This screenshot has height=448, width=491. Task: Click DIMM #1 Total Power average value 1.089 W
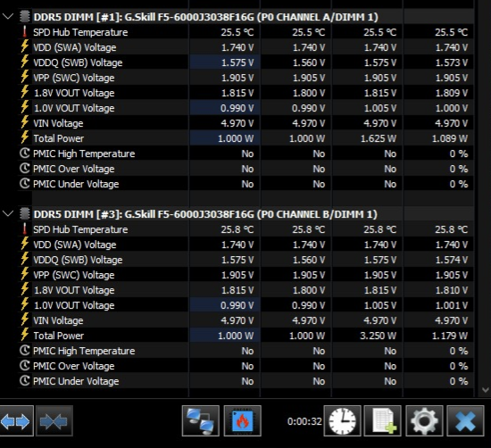(449, 138)
